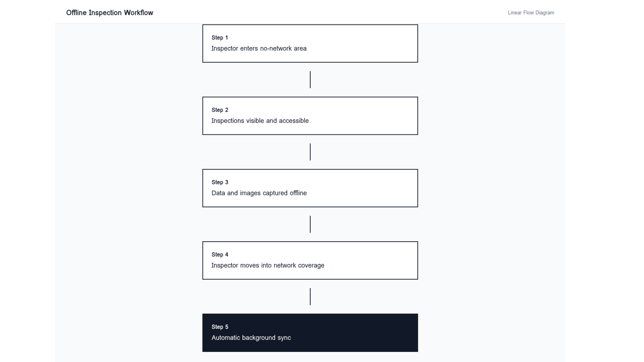Select the Step 5 heading label
Image resolution: width=644 pixels, height=362 pixels.
tap(220, 327)
